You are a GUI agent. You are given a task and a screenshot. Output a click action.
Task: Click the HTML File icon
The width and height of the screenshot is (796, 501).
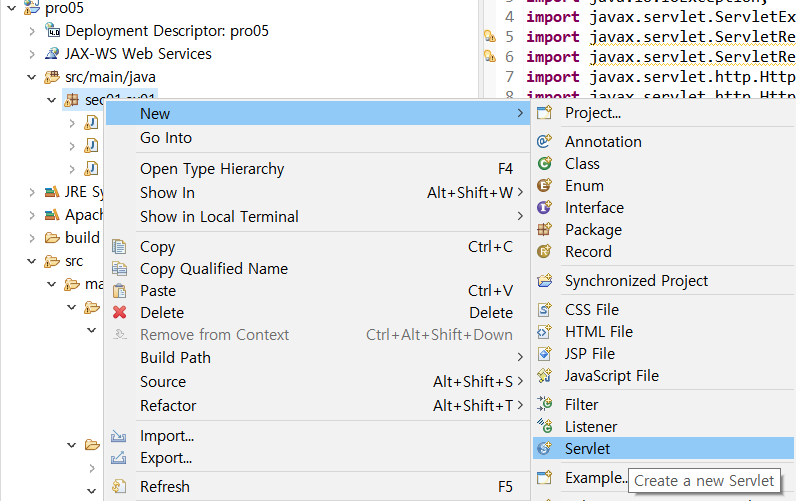544,331
